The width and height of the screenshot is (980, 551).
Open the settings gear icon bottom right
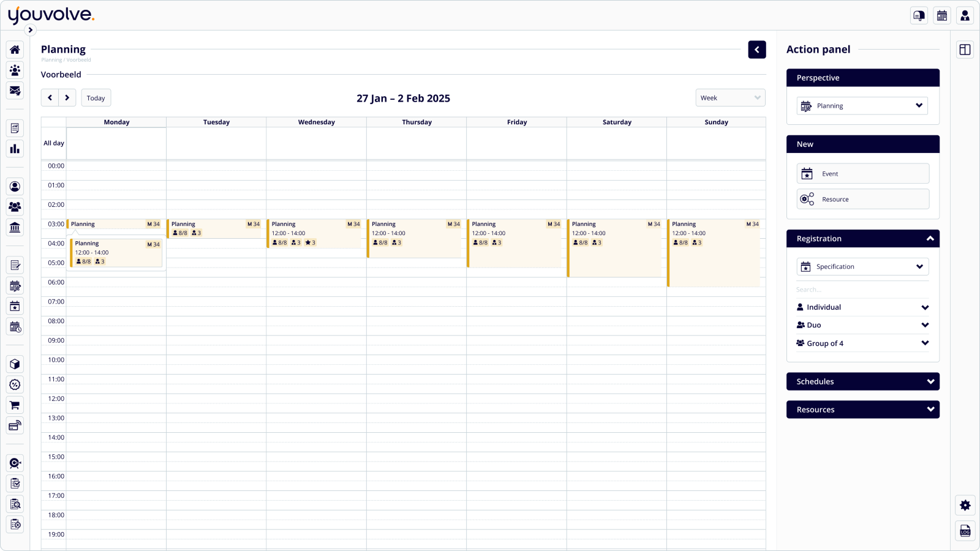pos(965,505)
